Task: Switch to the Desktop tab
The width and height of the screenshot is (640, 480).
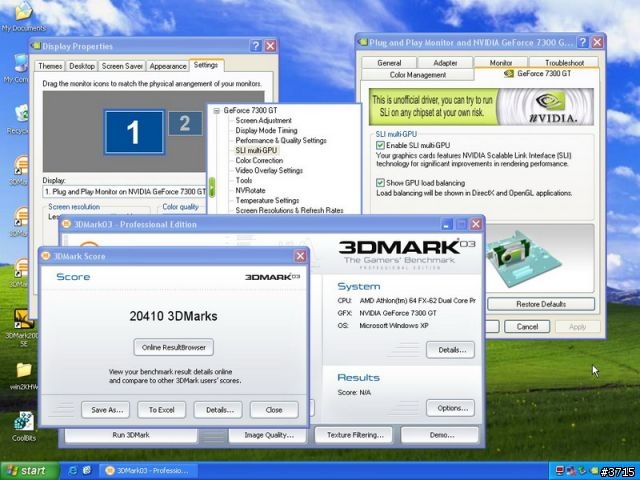Action: (x=82, y=66)
